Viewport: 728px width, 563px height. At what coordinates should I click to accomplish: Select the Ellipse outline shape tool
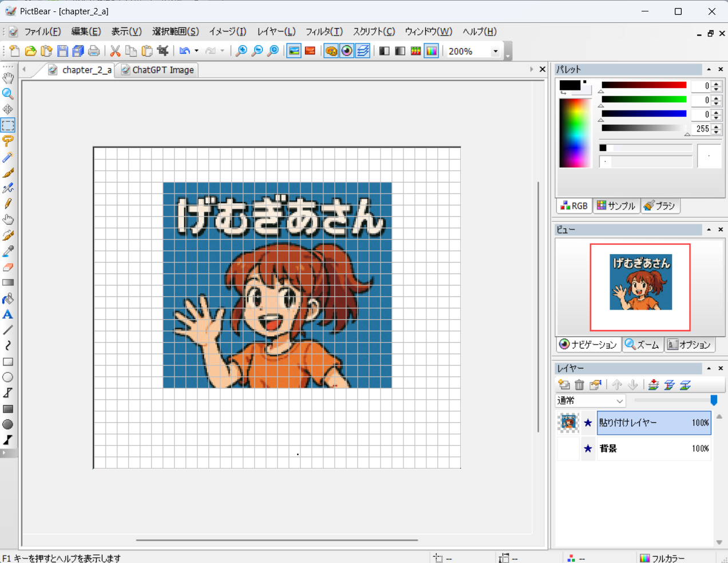tap(8, 378)
